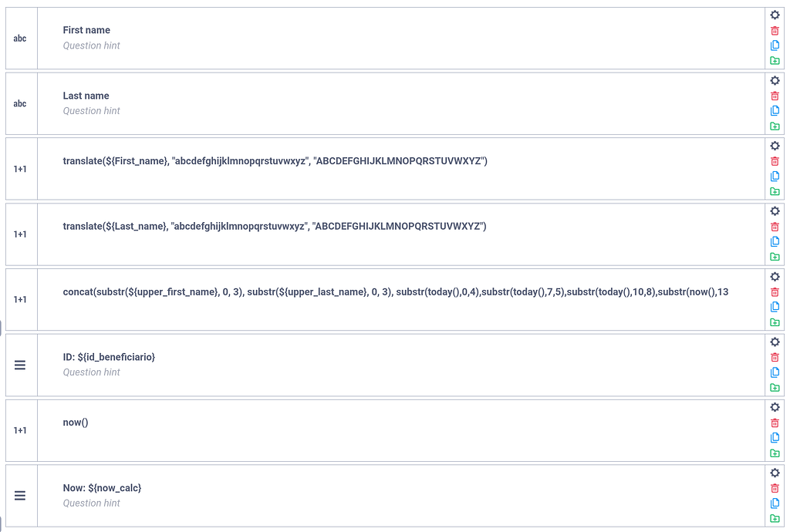Screen dimensions: 790x532
Task: Click the First name question label
Action: (86, 29)
